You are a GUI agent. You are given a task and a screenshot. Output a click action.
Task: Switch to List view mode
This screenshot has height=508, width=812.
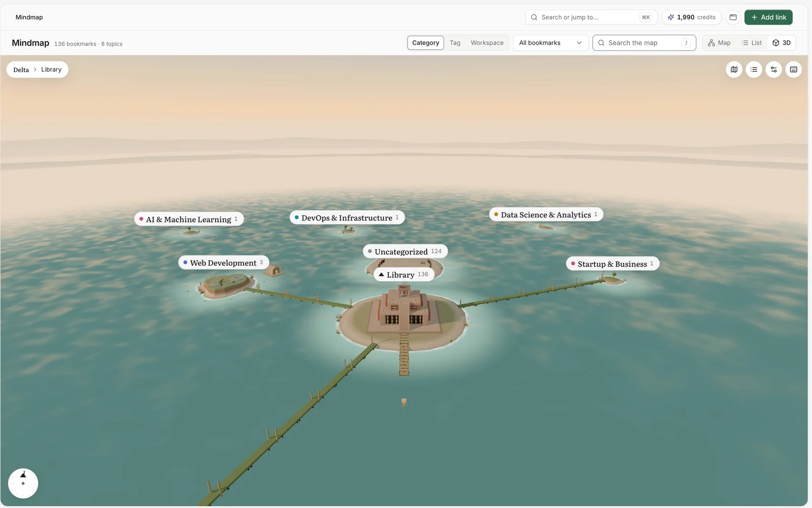click(752, 43)
